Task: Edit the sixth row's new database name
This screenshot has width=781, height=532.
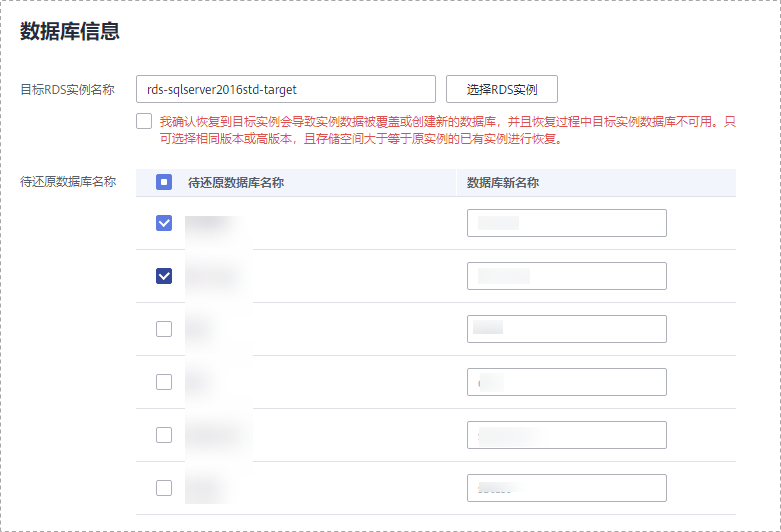Action: click(x=566, y=488)
